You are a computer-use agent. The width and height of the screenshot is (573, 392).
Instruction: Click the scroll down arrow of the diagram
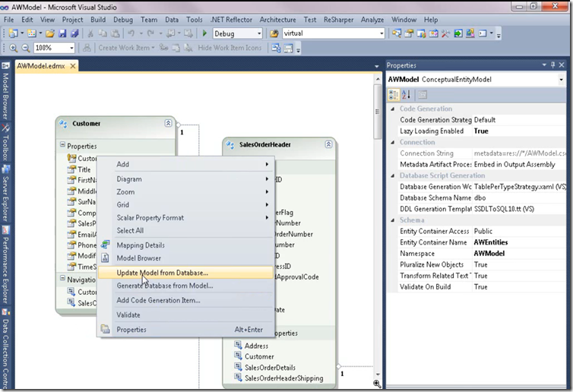coord(378,375)
